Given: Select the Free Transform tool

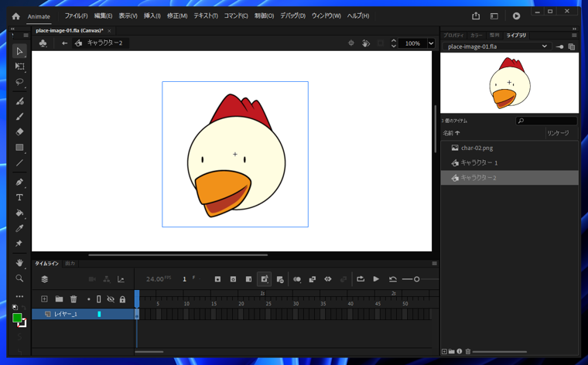Looking at the screenshot, I should coord(19,67).
